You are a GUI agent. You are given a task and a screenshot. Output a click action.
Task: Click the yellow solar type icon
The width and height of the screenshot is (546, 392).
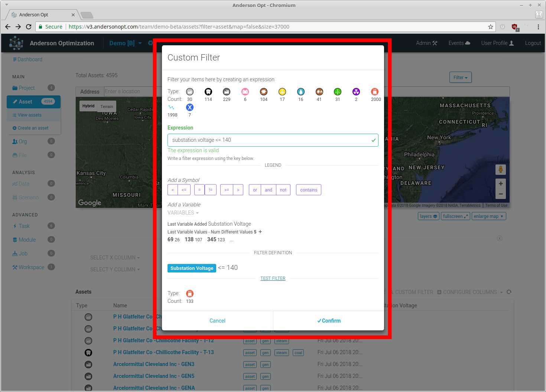tap(282, 92)
